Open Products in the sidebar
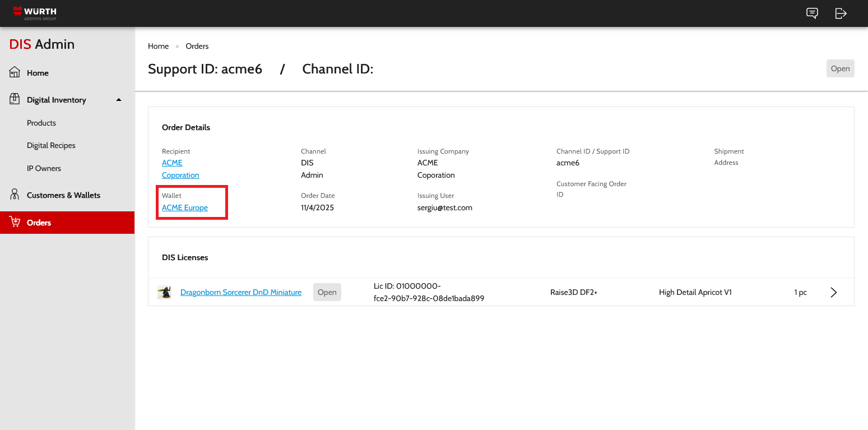The image size is (868, 430). (41, 123)
